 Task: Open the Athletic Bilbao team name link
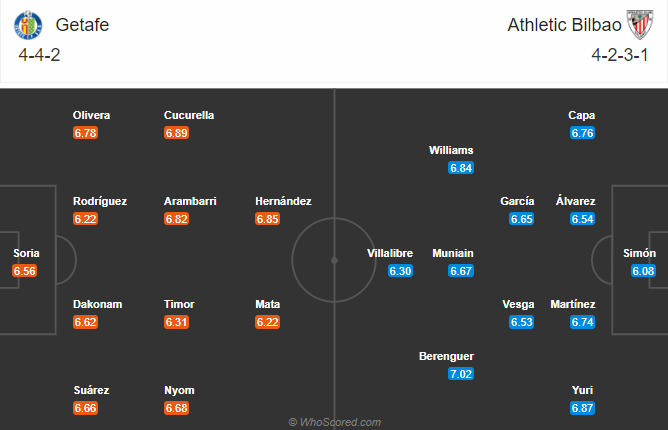click(564, 25)
